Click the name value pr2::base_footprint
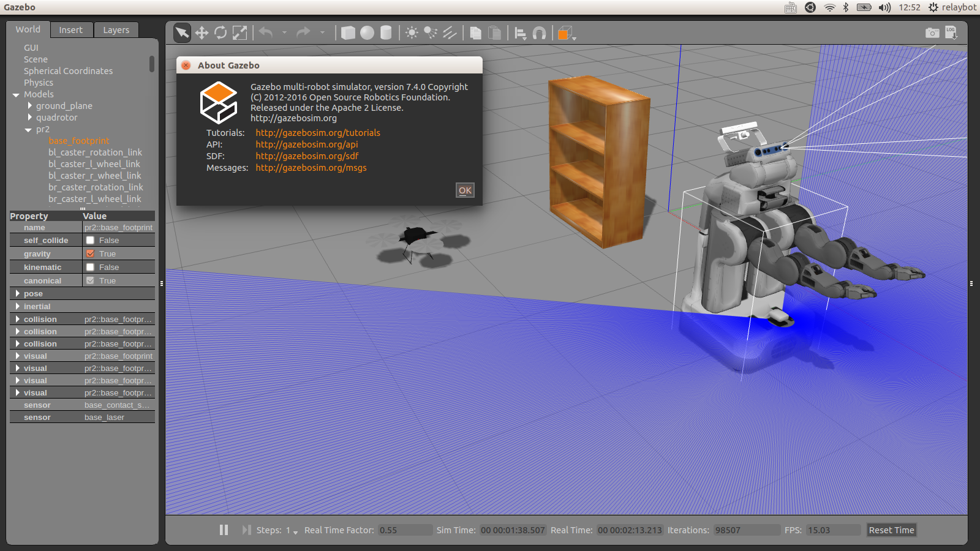 point(118,228)
